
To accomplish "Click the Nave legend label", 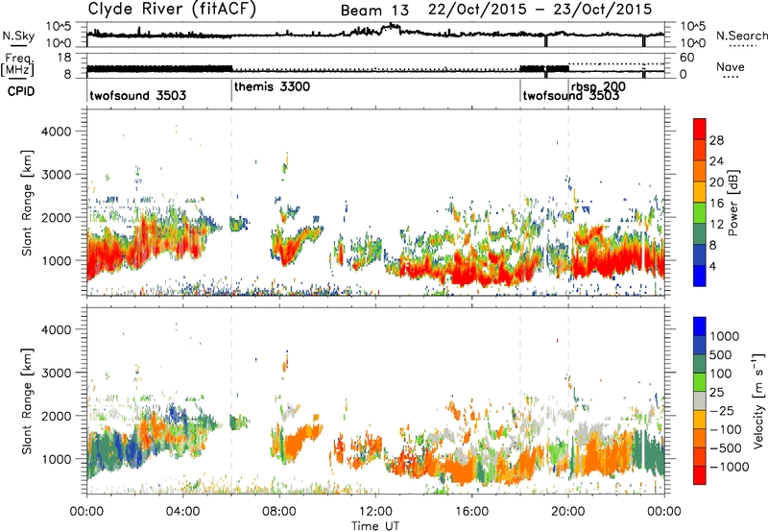I will coord(731,67).
